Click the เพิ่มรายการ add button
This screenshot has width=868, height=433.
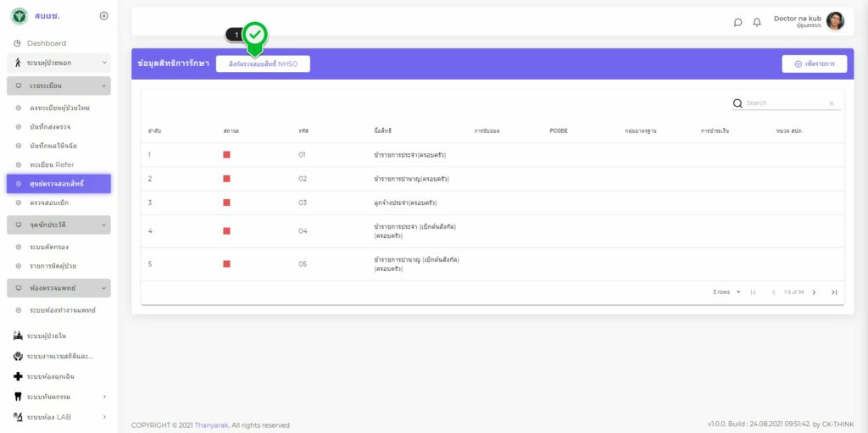(814, 64)
